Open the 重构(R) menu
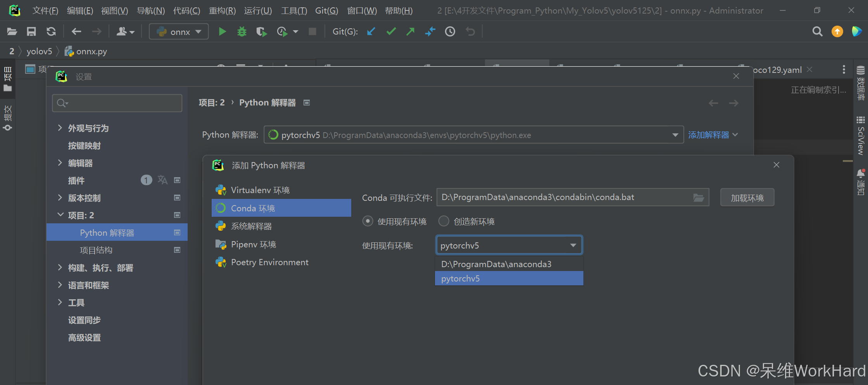The height and width of the screenshot is (385, 868). pyautogui.click(x=222, y=10)
